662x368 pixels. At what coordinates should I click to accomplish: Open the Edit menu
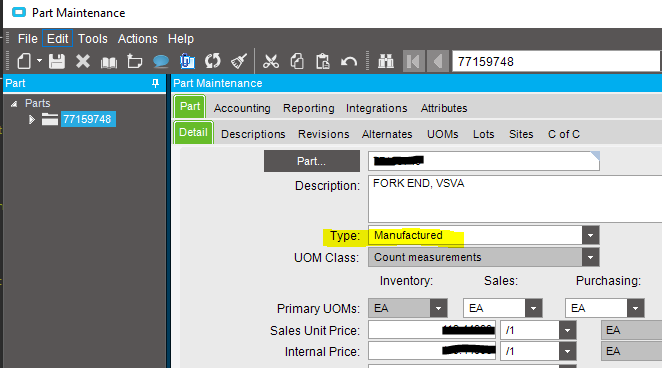tap(57, 39)
